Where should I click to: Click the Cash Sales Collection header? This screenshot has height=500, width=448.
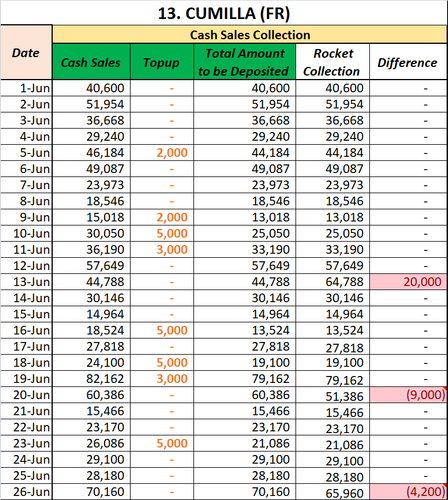click(x=250, y=35)
